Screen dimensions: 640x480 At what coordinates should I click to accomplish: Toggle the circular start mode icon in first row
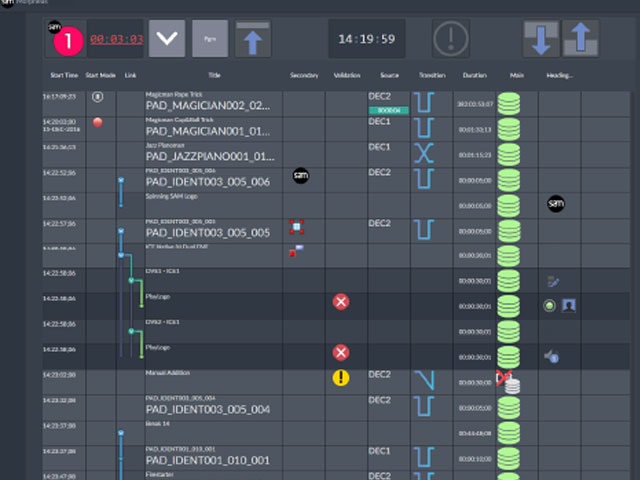click(x=98, y=97)
